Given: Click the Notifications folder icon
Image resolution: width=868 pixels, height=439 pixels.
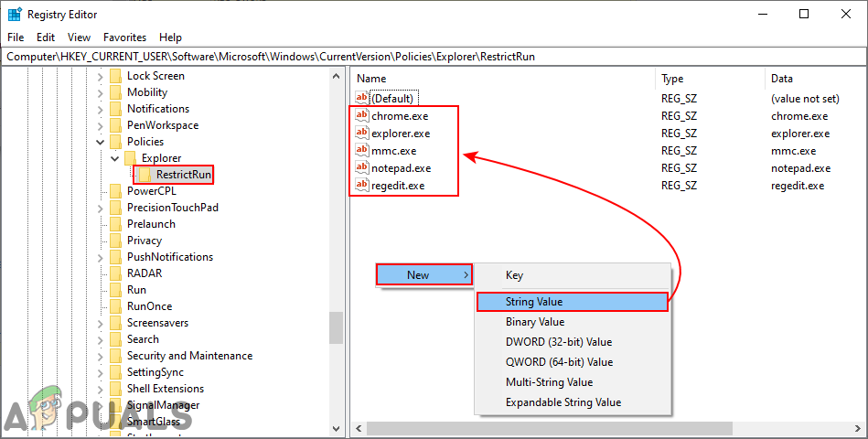Looking at the screenshot, I should click(x=115, y=109).
